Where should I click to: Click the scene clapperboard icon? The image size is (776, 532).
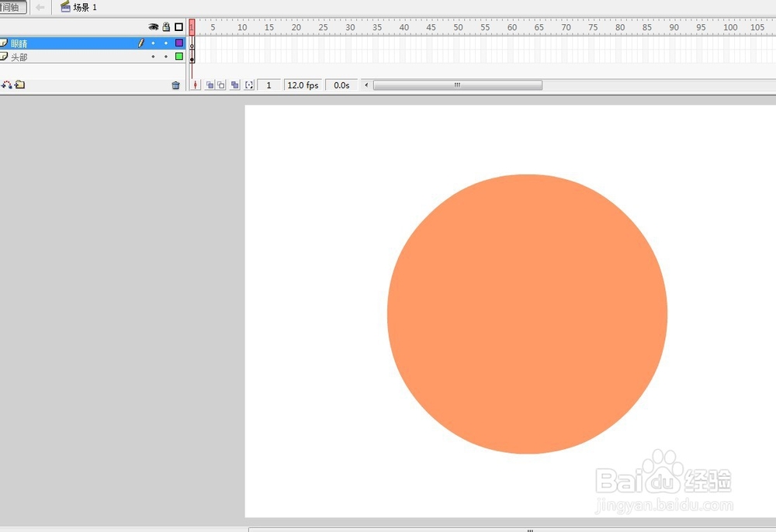click(65, 6)
